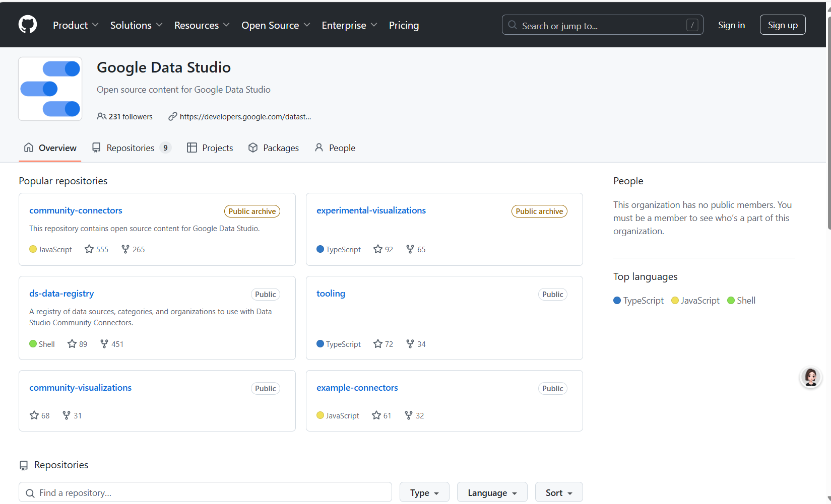This screenshot has width=831, height=504.
Task: Open the Sort dropdown
Action: [x=559, y=492]
